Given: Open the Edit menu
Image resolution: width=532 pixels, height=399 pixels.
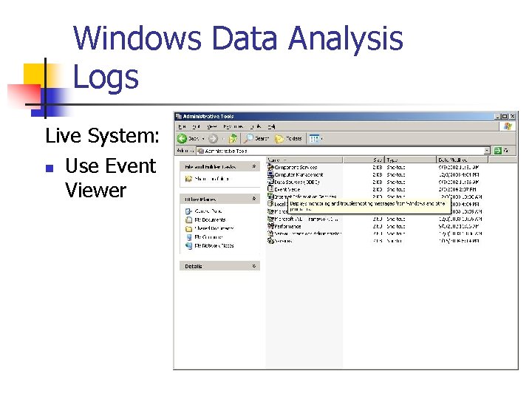Looking at the screenshot, I should coord(196,126).
